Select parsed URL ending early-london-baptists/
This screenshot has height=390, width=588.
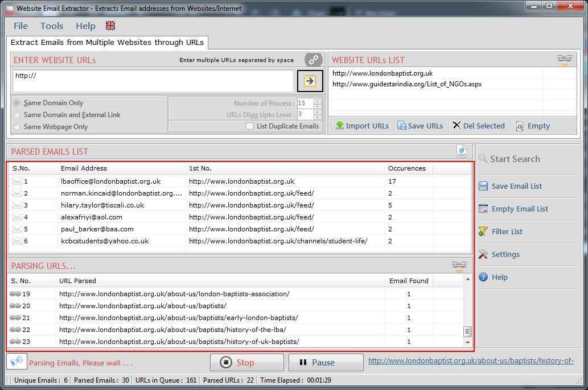(x=236, y=318)
